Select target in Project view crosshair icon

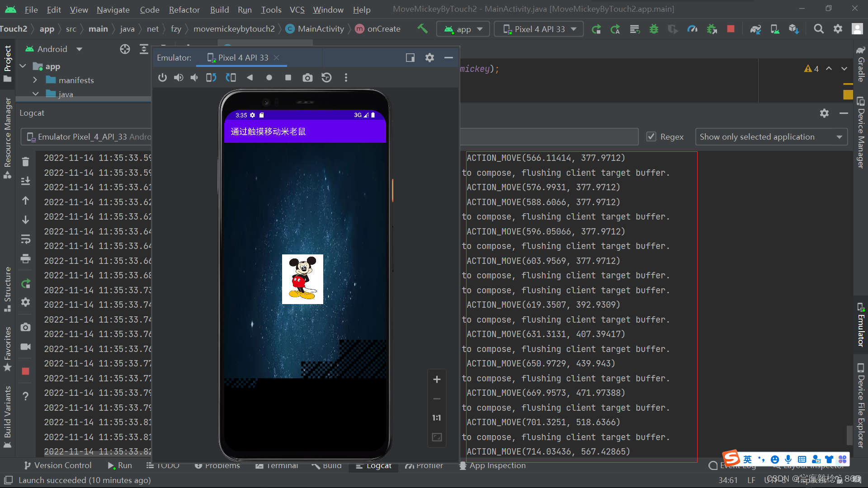click(x=125, y=49)
